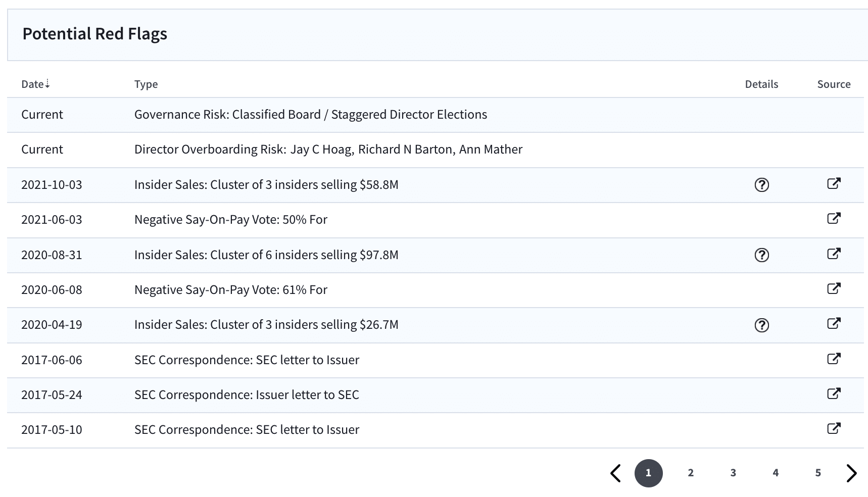Switch to page 2

[691, 473]
